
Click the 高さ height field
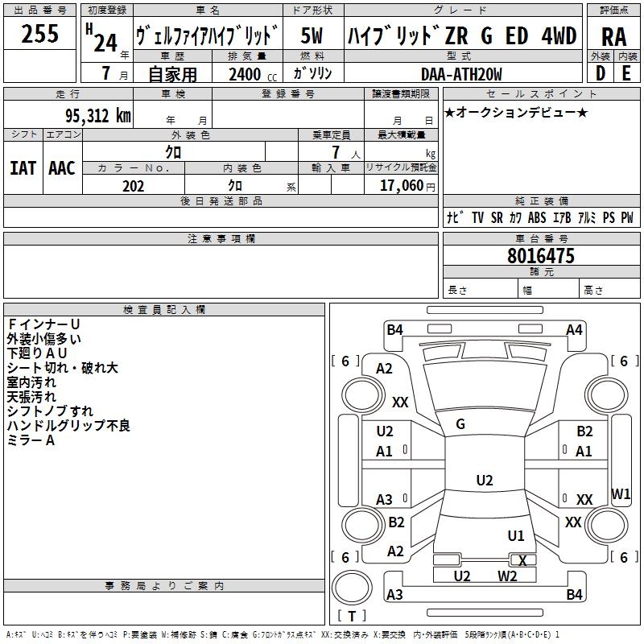(609, 290)
